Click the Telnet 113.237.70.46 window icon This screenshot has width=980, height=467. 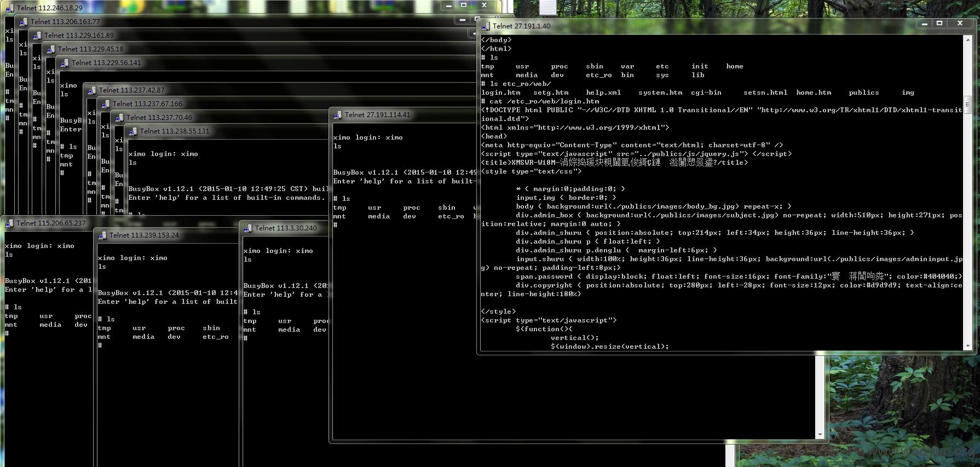coord(119,117)
